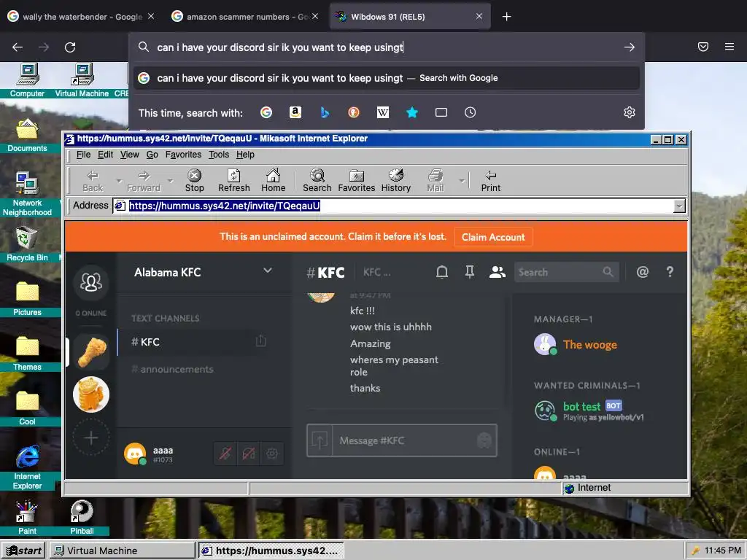This screenshot has width=747, height=560.
Task: Click the Firefox reload button
Action: point(70,47)
